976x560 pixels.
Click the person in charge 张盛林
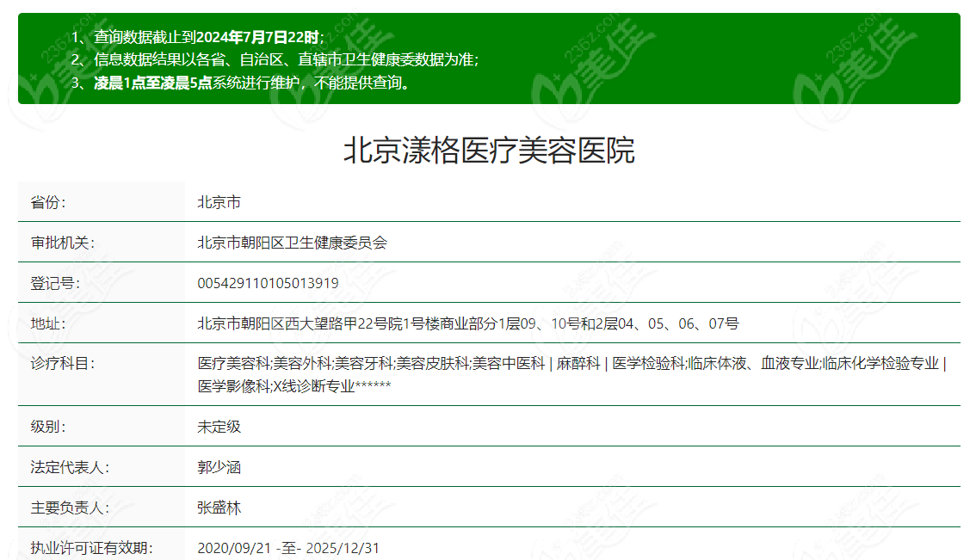219,508
